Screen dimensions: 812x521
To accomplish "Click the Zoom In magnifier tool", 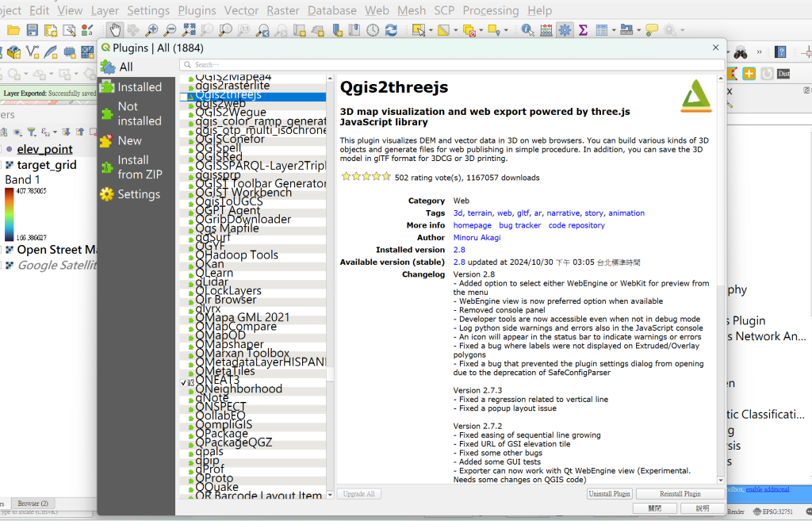I will tap(151, 30).
